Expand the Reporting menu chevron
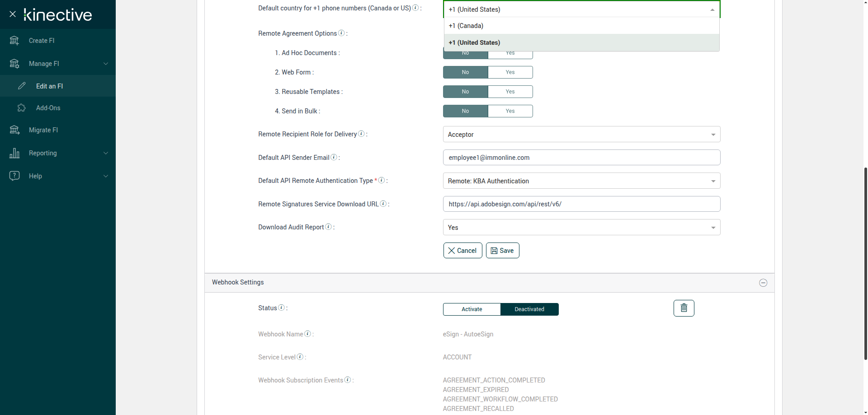The image size is (868, 415). click(x=106, y=153)
